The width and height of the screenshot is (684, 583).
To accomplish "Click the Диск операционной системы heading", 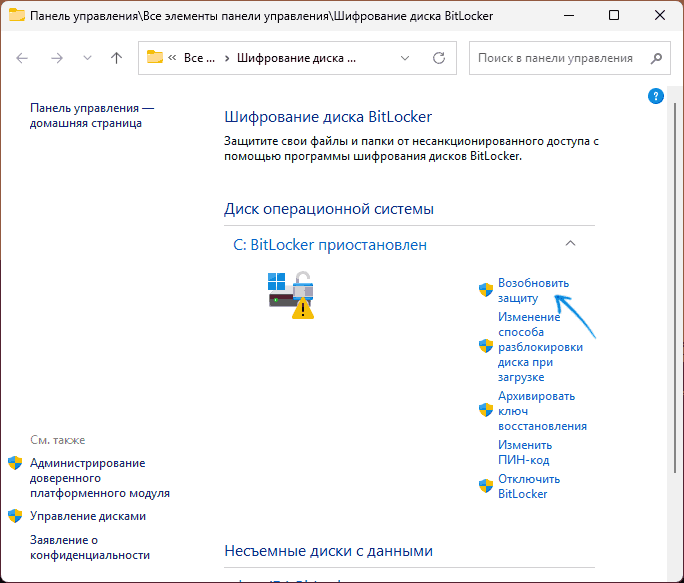I will (329, 209).
